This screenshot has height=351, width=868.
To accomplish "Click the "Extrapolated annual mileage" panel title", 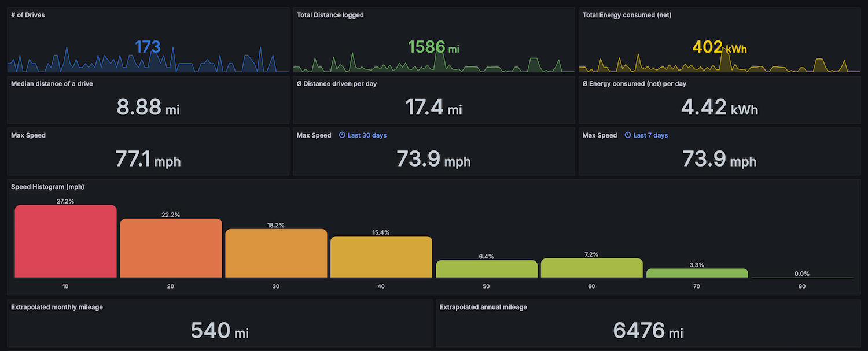I will click(x=483, y=307).
